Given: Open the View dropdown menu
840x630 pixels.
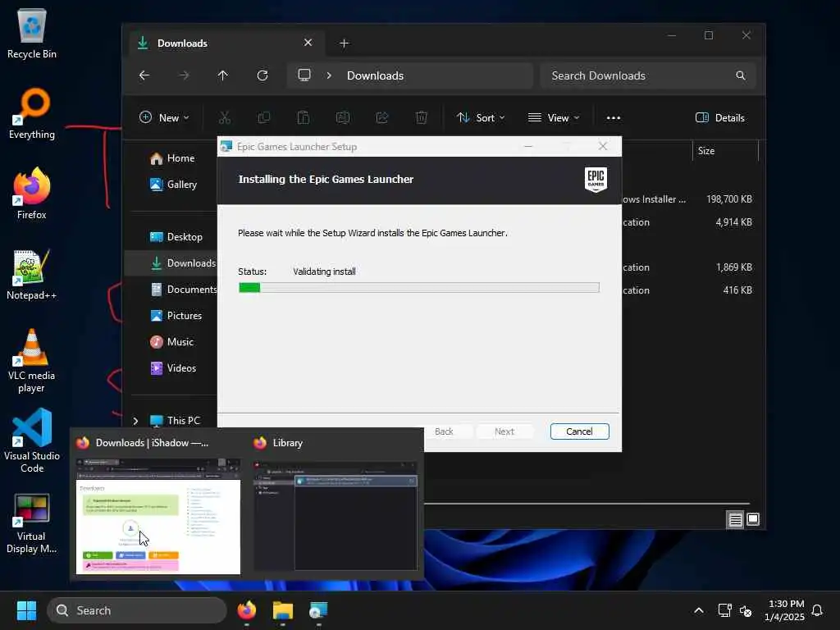Looking at the screenshot, I should pyautogui.click(x=554, y=118).
